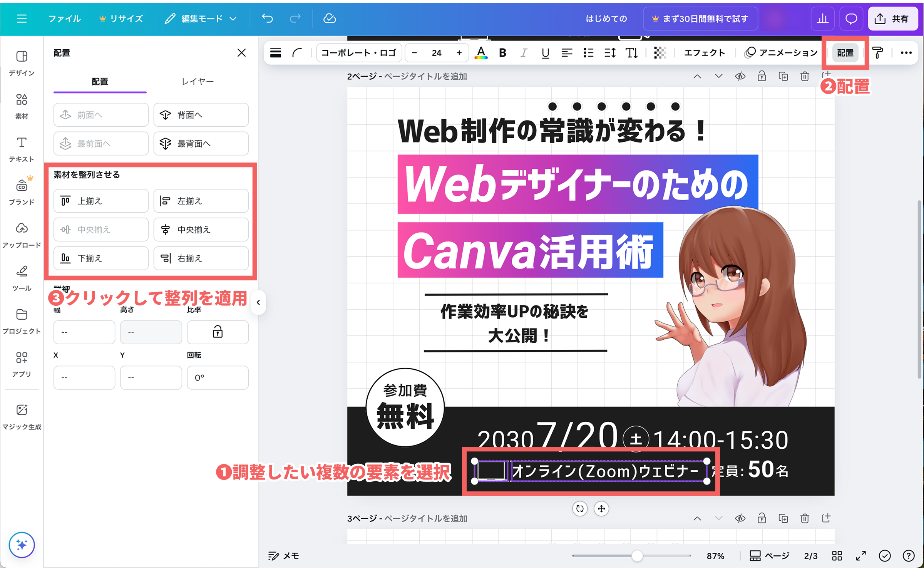Toggle underline formatting

pyautogui.click(x=545, y=53)
